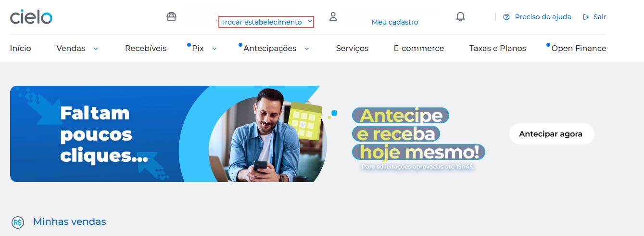This screenshot has height=236, width=644.
Task: Click the Sair logout arrow icon
Action: (586, 17)
